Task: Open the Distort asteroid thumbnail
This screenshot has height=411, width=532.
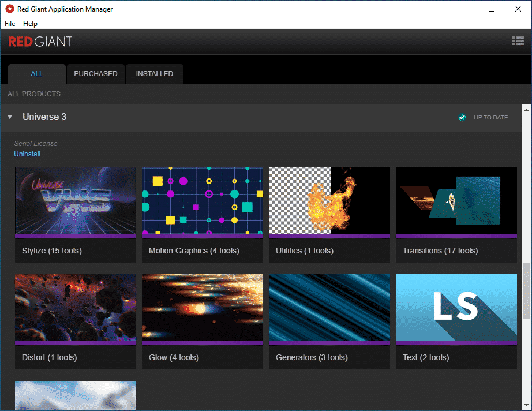Action: (x=76, y=308)
